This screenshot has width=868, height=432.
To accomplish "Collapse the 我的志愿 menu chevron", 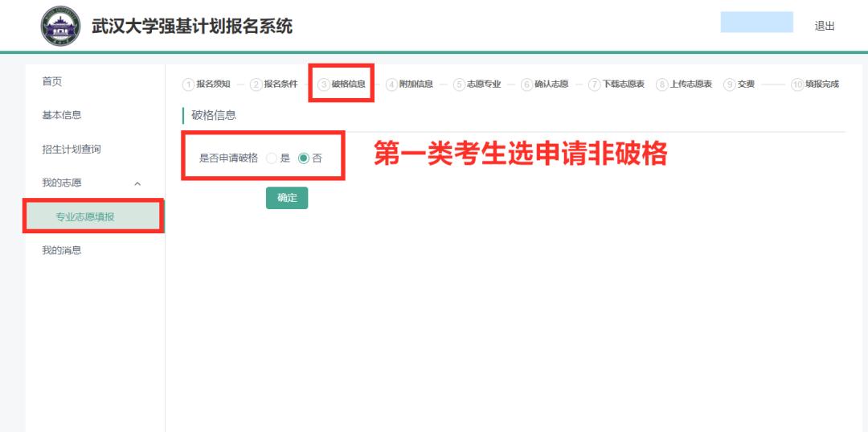I will coord(138,183).
